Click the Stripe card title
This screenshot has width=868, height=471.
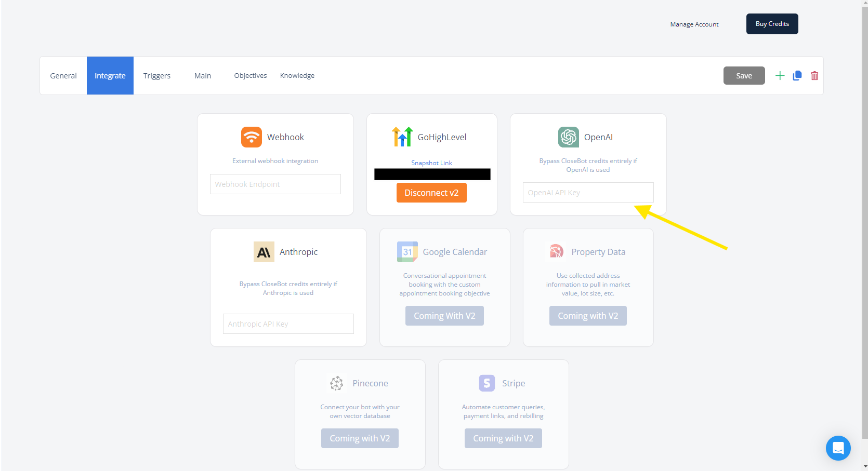[x=514, y=383]
